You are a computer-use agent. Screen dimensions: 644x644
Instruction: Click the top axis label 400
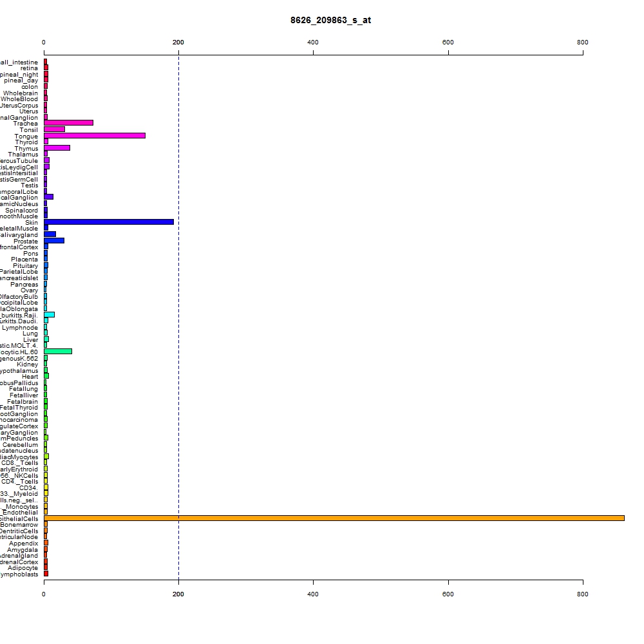(x=313, y=43)
